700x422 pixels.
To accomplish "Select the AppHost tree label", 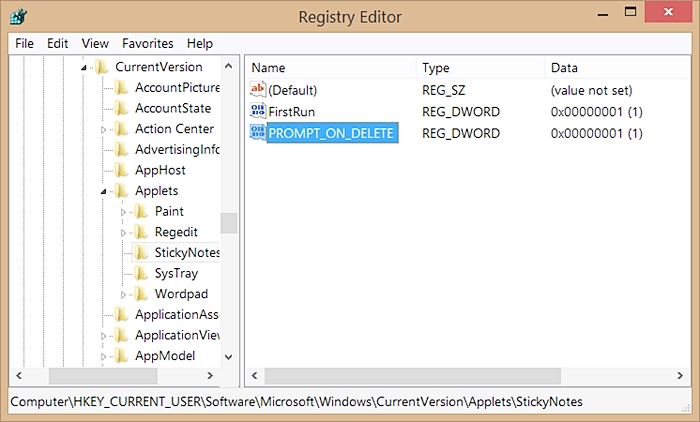I will (160, 170).
